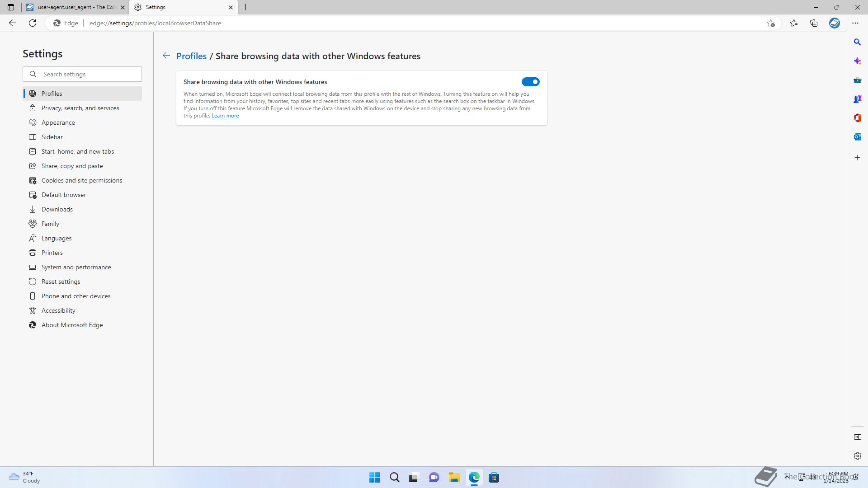Image resolution: width=868 pixels, height=488 pixels.
Task: Open tab actions menu icon
Action: 11,7
